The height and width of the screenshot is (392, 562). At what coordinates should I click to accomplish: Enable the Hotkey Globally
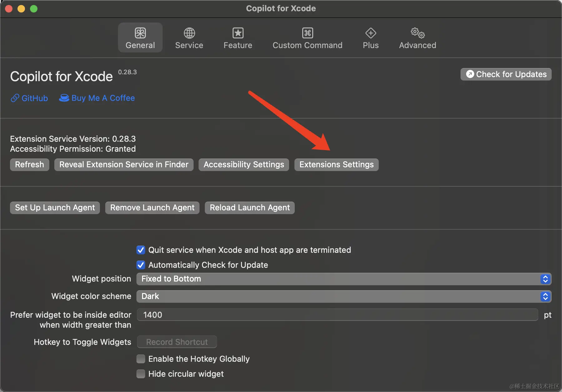(x=141, y=359)
